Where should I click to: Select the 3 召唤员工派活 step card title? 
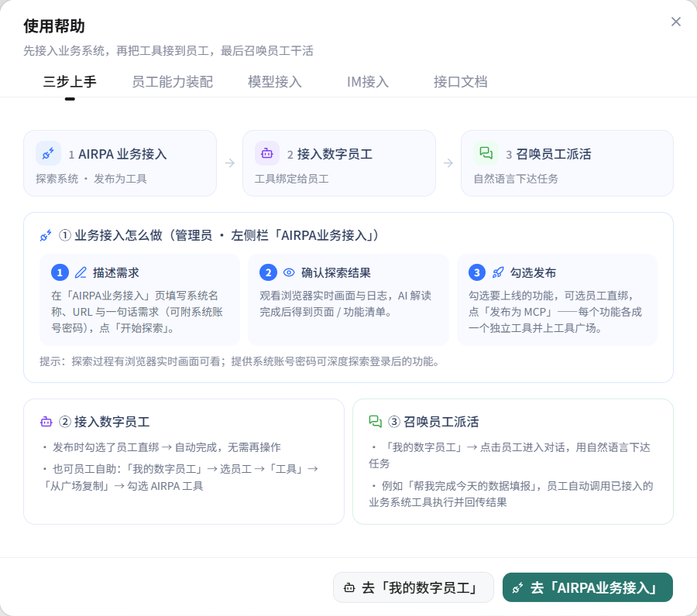point(548,154)
